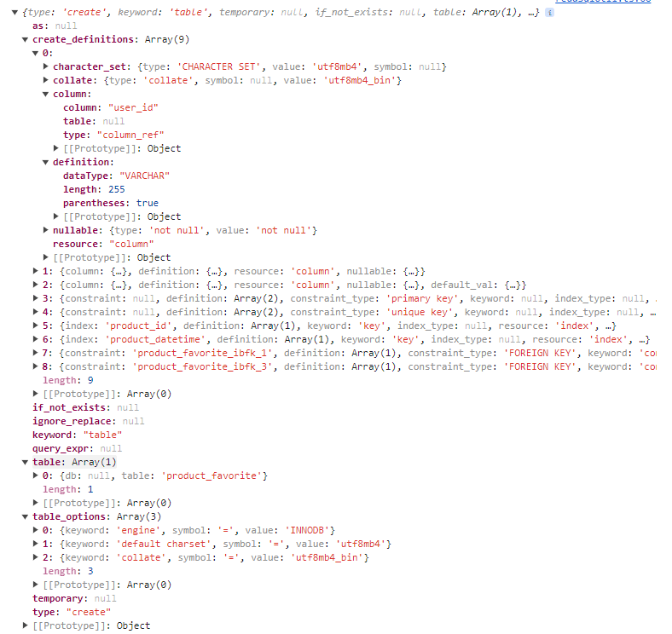Collapse the root create object arrow

[14, 13]
